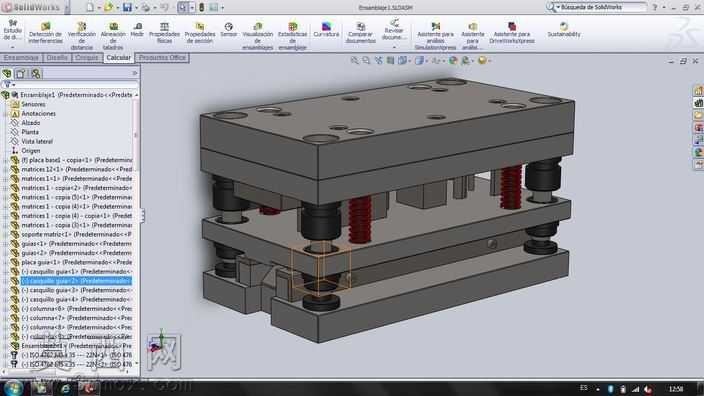The height and width of the screenshot is (396, 704).
Task: Click the Windows Start button
Action: pyautogui.click(x=13, y=388)
